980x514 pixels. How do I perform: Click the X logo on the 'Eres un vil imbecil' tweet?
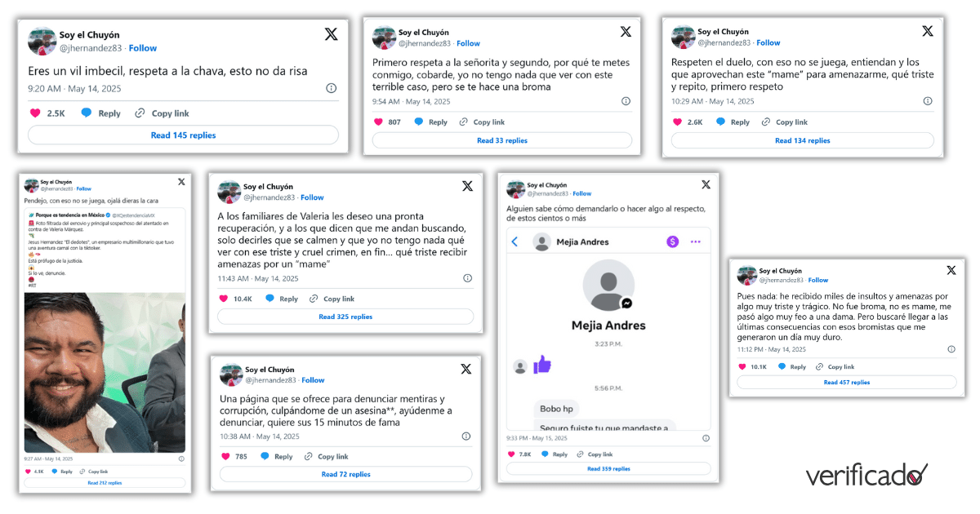[331, 34]
